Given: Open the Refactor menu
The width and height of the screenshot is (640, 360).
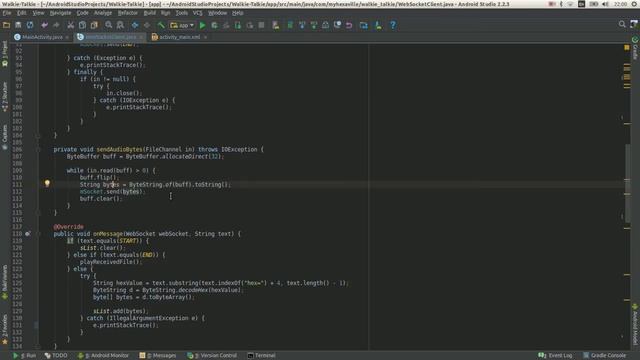Looking at the screenshot, I should tap(128, 13).
